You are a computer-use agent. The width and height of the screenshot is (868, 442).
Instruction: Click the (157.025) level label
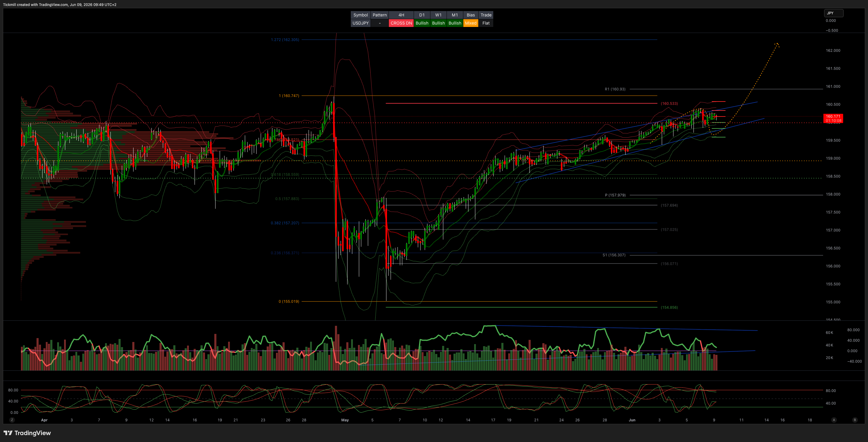(x=669, y=230)
